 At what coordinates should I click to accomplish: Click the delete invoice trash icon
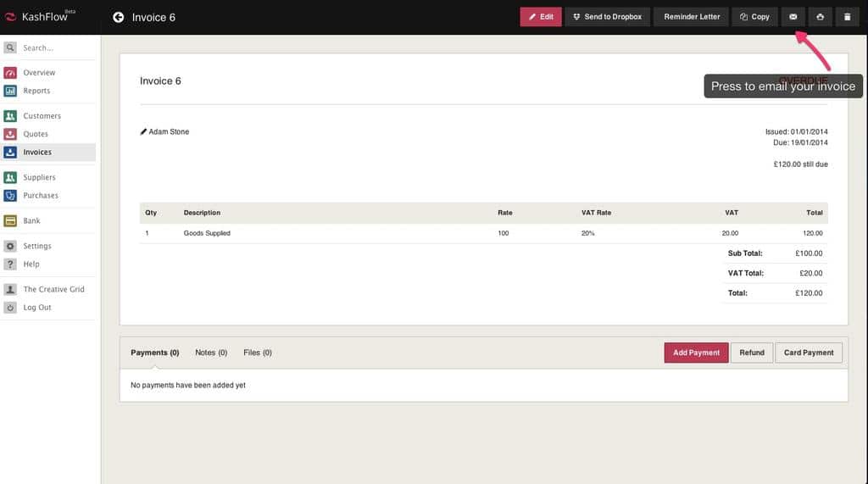click(x=847, y=17)
